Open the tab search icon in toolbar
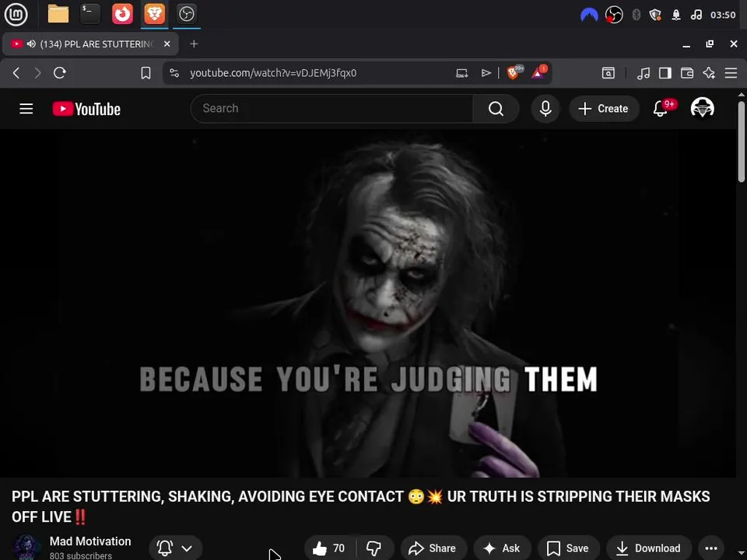 [608, 73]
